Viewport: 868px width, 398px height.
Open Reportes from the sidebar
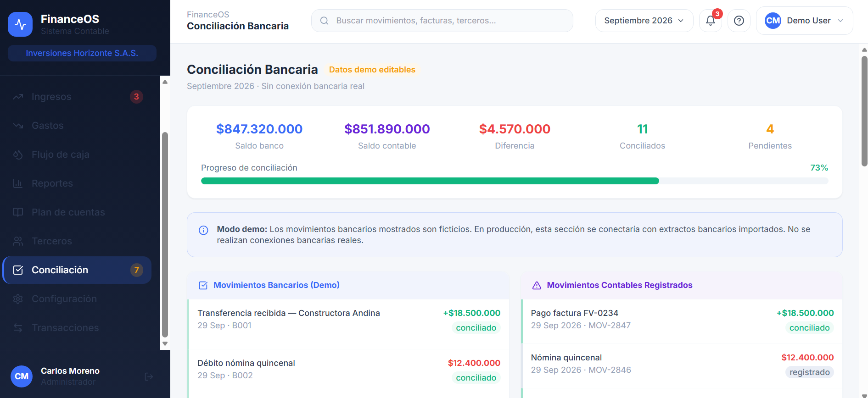point(77,183)
